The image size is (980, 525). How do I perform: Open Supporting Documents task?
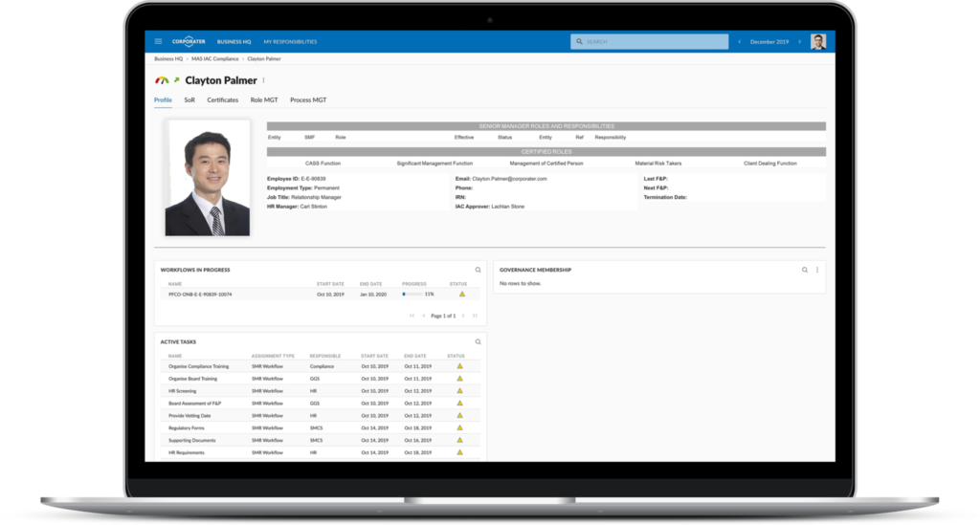[191, 440]
